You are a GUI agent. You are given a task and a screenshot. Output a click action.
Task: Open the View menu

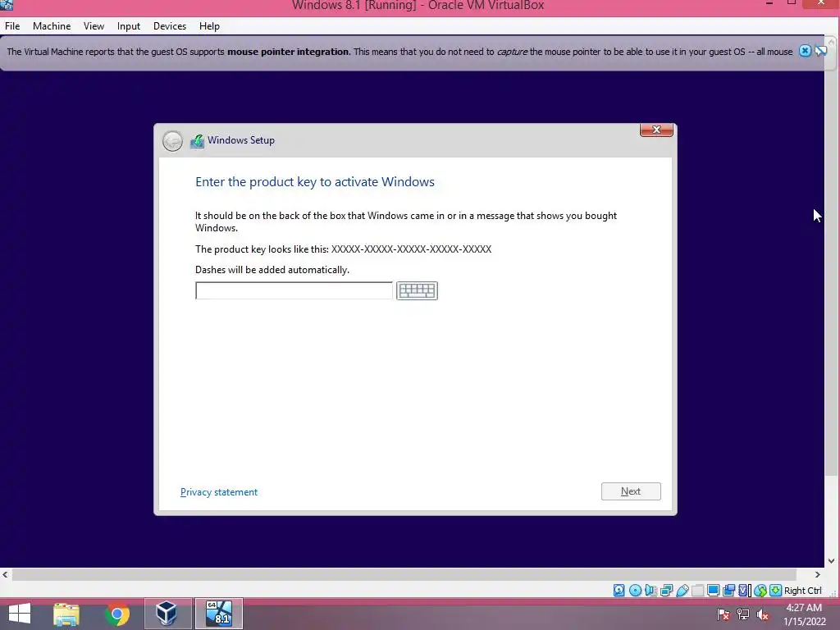coord(94,25)
